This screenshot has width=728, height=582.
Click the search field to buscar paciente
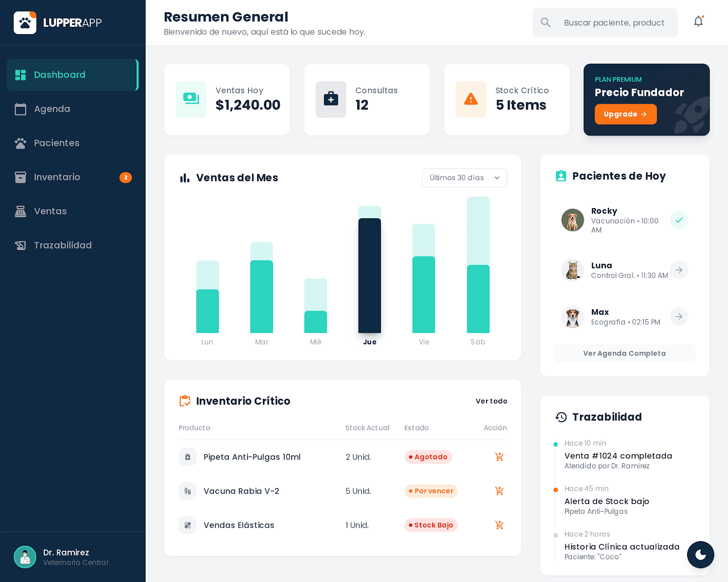[x=614, y=22]
